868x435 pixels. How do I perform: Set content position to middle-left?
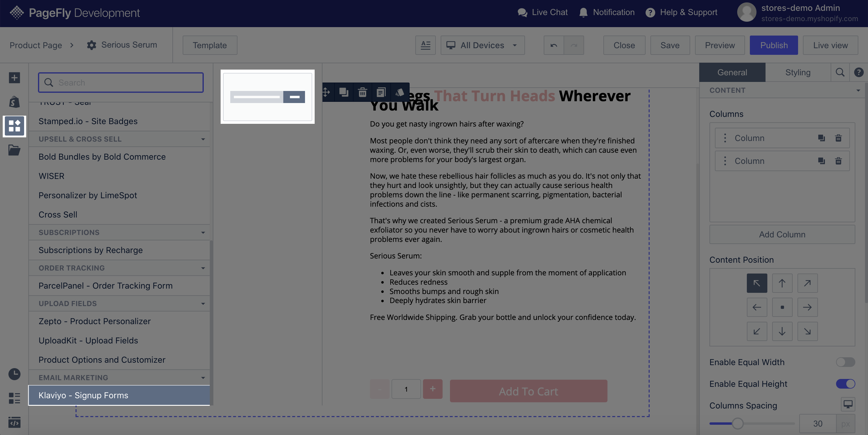pyautogui.click(x=757, y=307)
